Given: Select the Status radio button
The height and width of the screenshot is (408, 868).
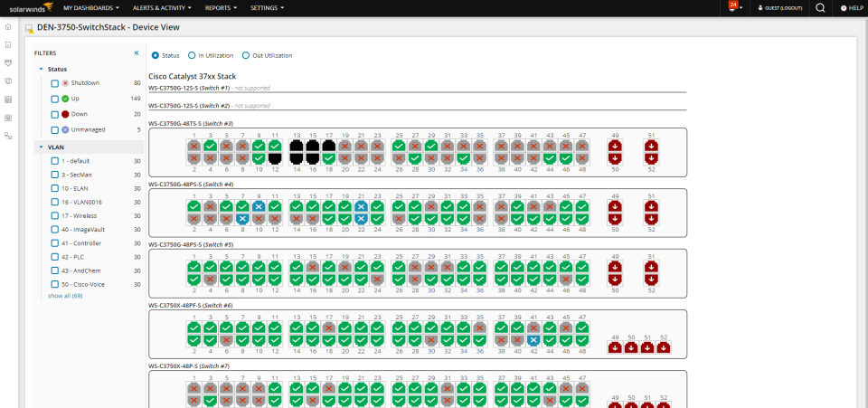Looking at the screenshot, I should [155, 55].
